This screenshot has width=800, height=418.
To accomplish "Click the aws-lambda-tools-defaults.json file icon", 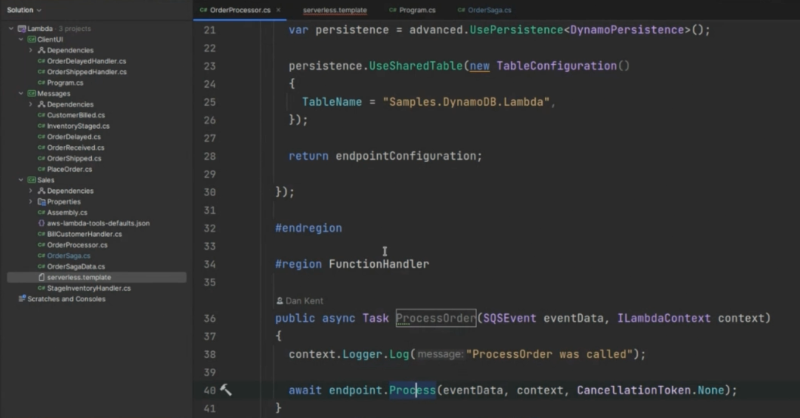I will 42,223.
